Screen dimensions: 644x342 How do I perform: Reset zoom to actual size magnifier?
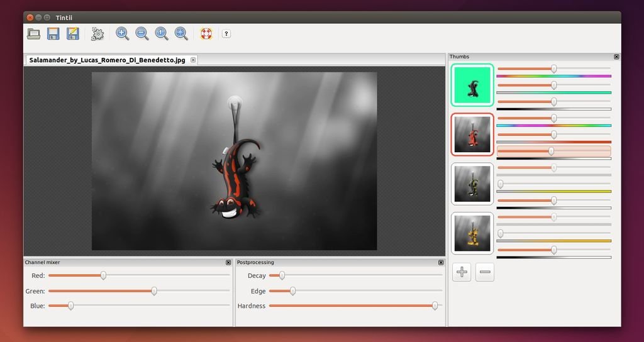pos(162,33)
